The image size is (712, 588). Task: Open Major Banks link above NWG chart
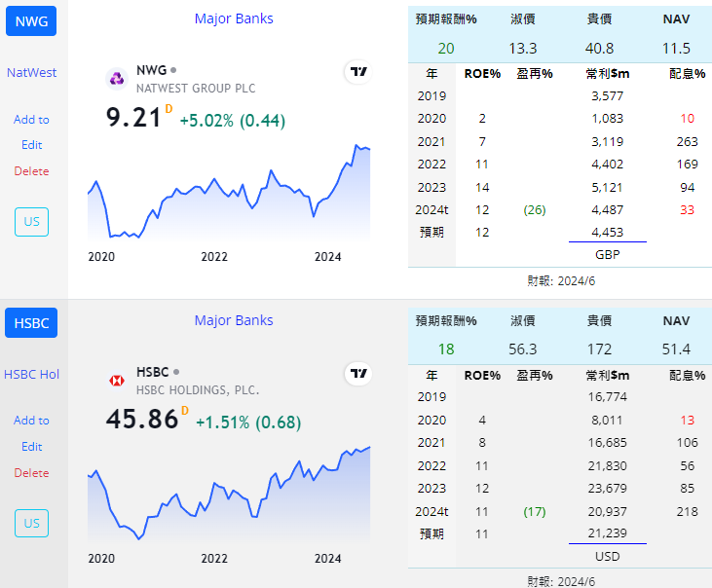coord(234,18)
